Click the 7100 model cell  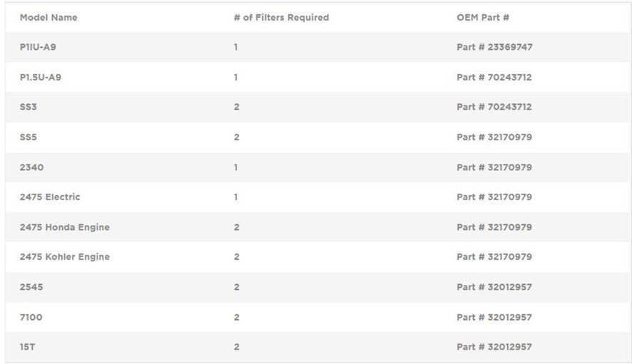click(31, 317)
